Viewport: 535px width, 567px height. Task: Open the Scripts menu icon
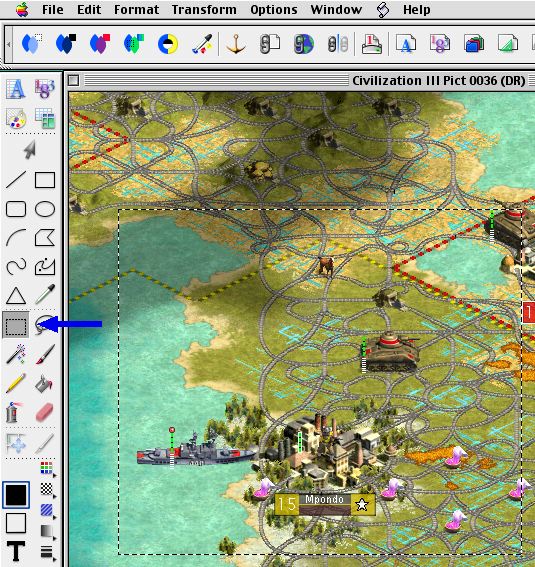pyautogui.click(x=383, y=10)
